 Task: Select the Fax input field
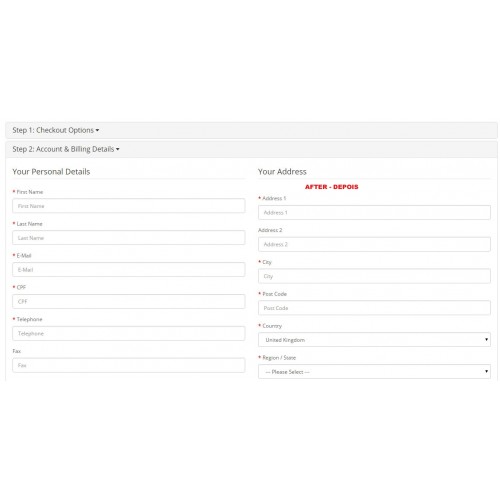(x=129, y=365)
